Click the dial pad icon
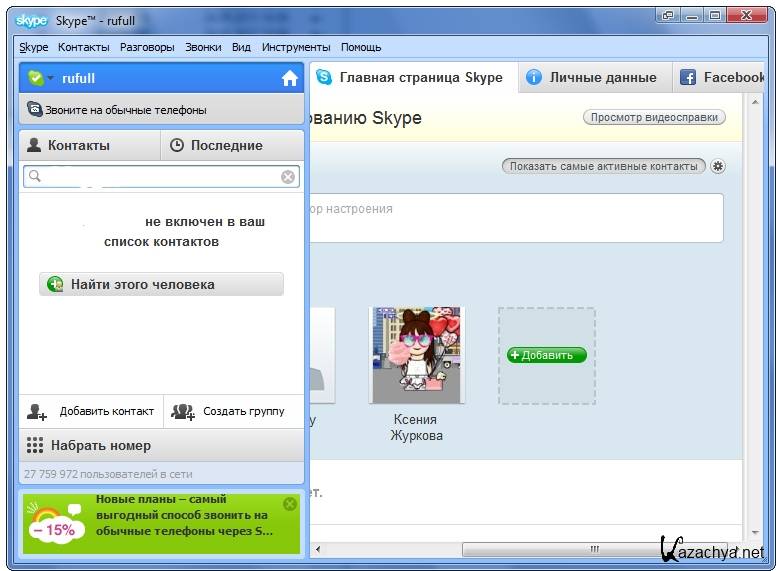The height and width of the screenshot is (571, 776). pyautogui.click(x=35, y=445)
